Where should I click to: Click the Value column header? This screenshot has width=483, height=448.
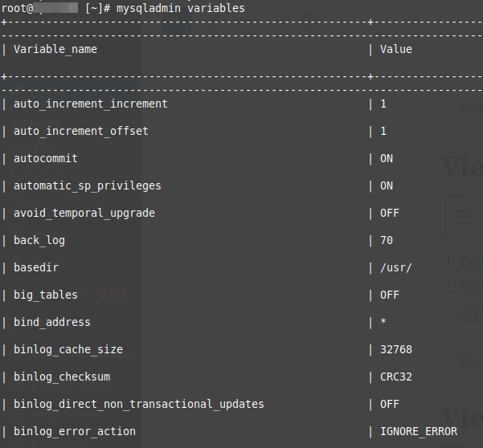[x=395, y=49]
